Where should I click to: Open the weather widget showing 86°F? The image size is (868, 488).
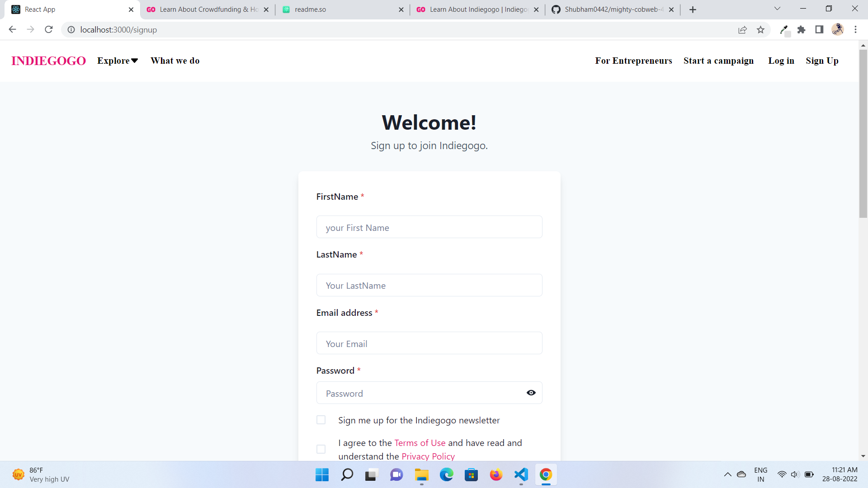click(41, 475)
